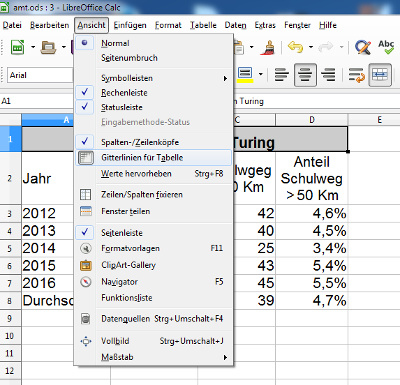Open dropdown arrow next to Open icon

pyautogui.click(x=64, y=47)
